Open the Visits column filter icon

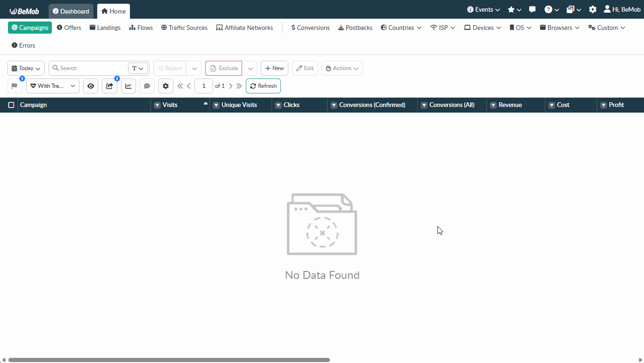pyautogui.click(x=157, y=105)
